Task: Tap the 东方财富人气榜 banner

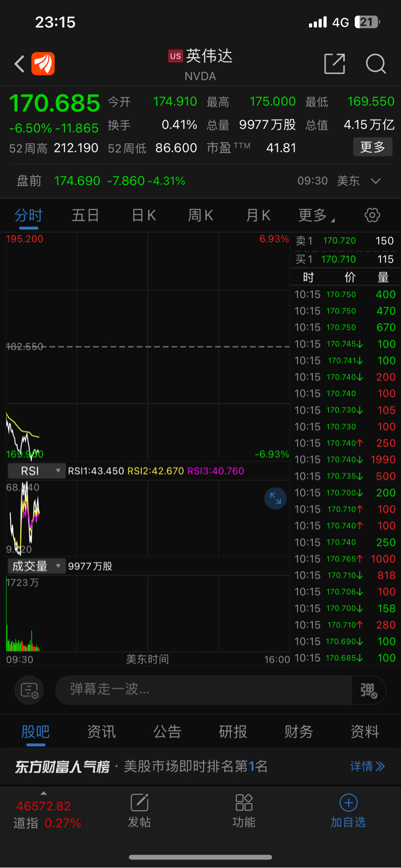Action: 200,766
